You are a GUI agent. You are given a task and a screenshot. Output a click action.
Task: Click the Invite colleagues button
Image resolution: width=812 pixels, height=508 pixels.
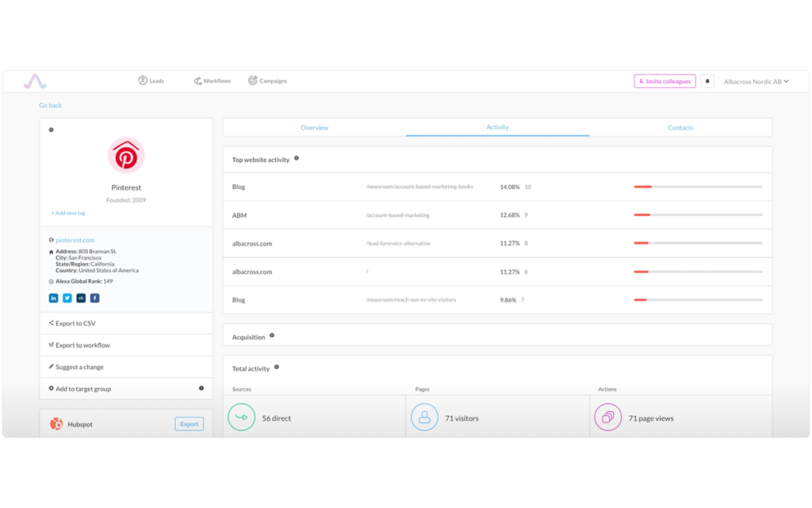665,82
